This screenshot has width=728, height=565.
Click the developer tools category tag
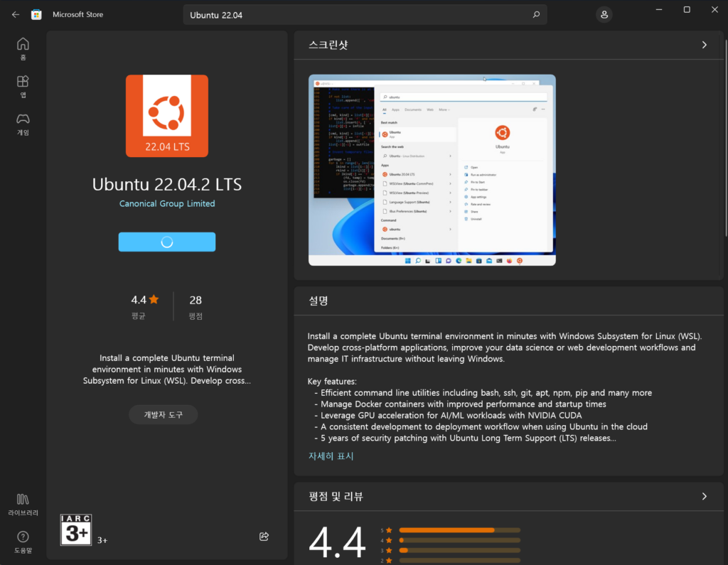coord(164,414)
